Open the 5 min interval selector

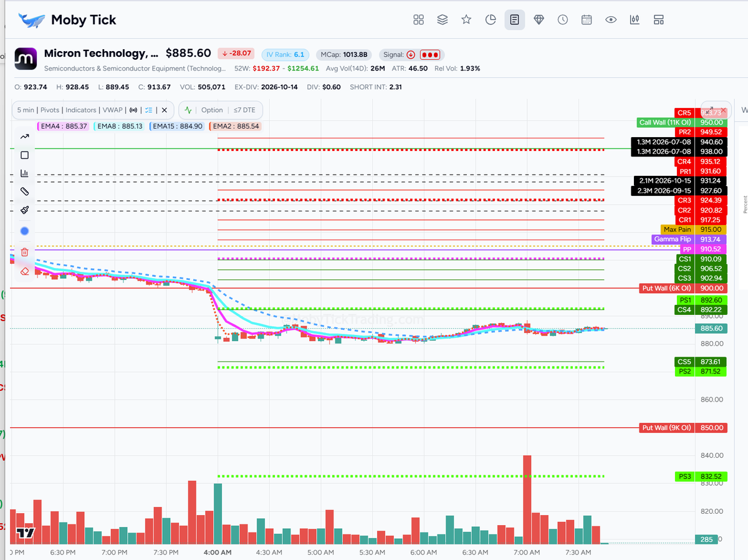pyautogui.click(x=26, y=110)
